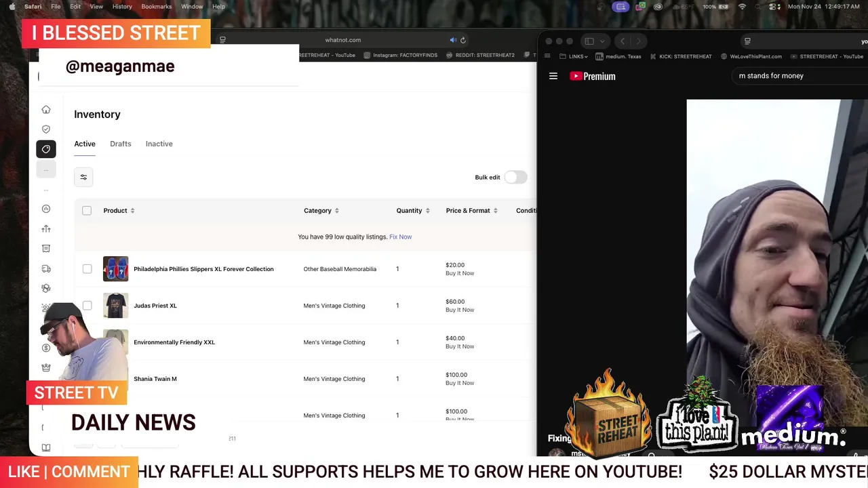
Task: Sort by the Quantity column arrows
Action: pos(427,211)
